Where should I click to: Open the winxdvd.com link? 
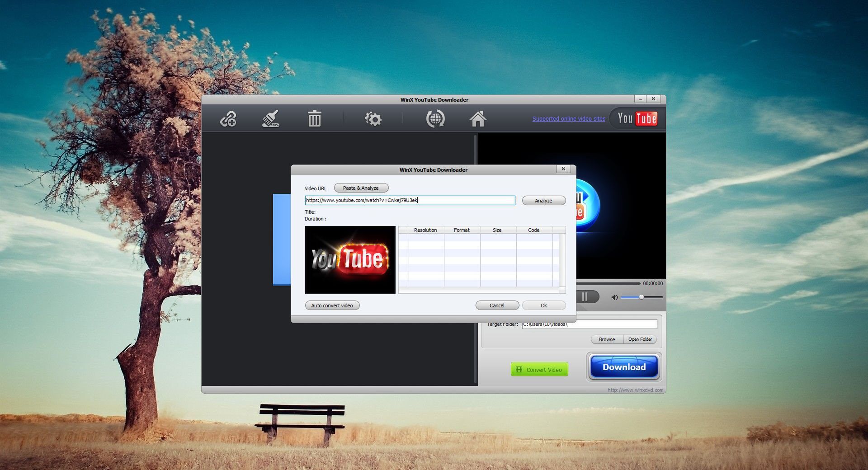tap(635, 390)
